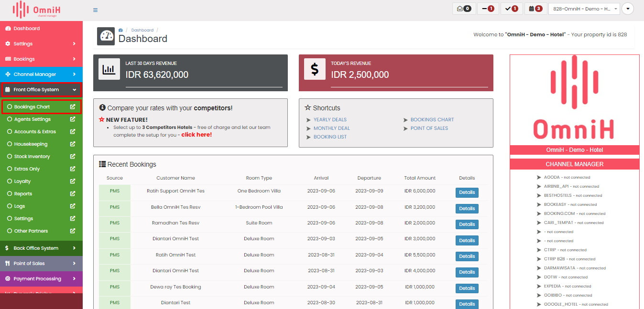Open Details for Ramadhan Tes Resv booking
Image resolution: width=644 pixels, height=309 pixels.
[x=467, y=224]
